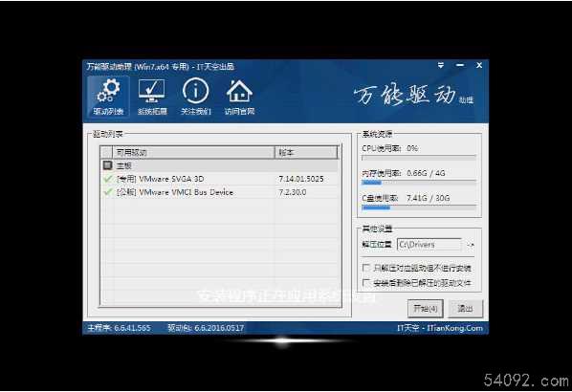Select the [公版] VMware VMCI Bus Device row

[x=220, y=192]
